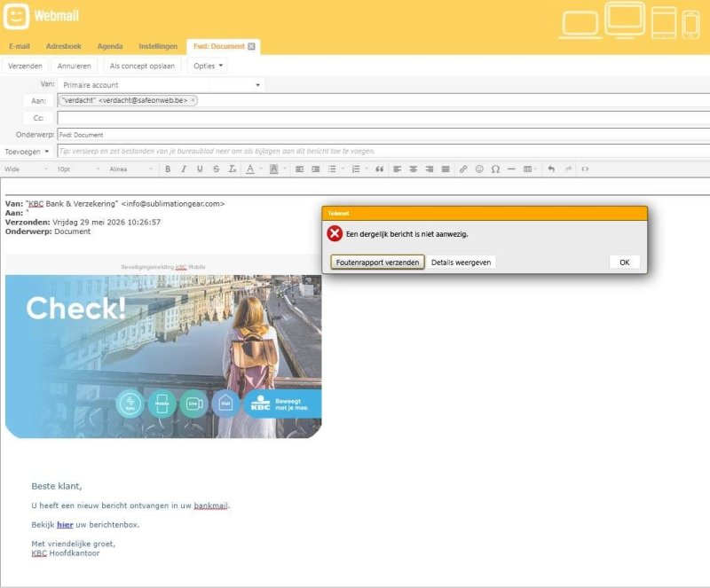Screen dimensions: 710x588
Task: Justify text alignment
Action: click(446, 169)
